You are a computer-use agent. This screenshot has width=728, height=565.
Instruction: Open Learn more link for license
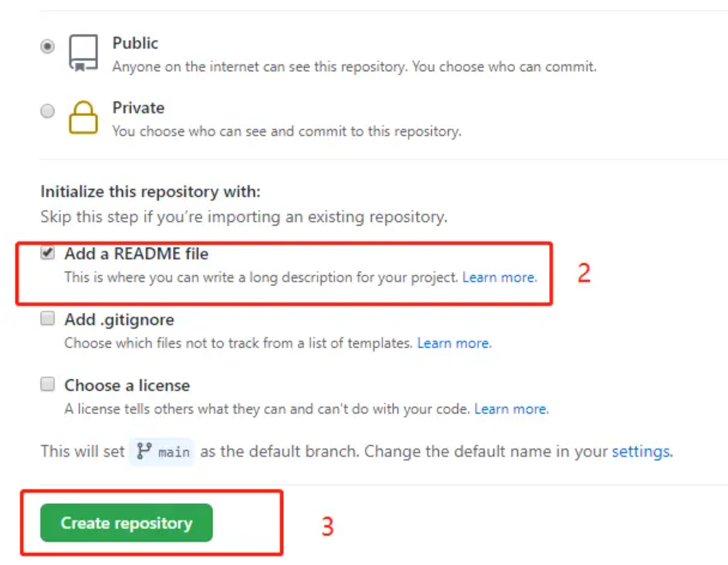[511, 409]
